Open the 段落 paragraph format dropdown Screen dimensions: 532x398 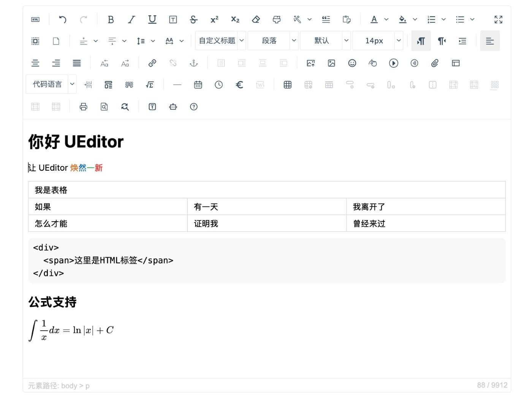tap(273, 41)
